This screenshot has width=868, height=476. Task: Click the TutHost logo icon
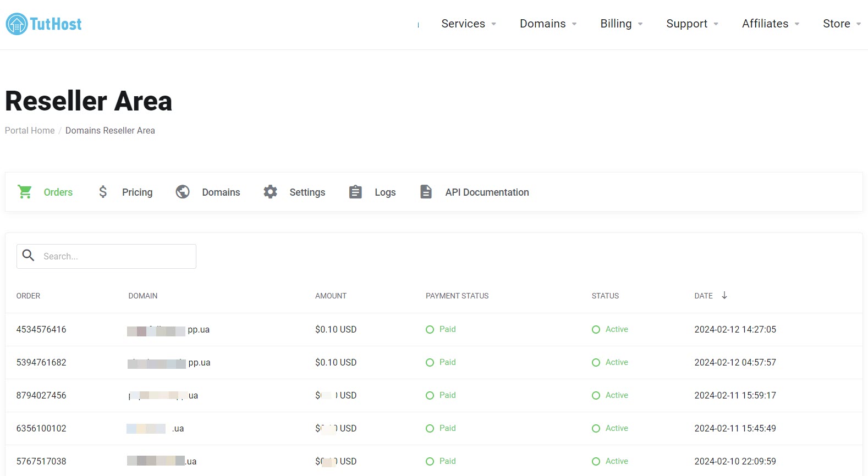17,24
